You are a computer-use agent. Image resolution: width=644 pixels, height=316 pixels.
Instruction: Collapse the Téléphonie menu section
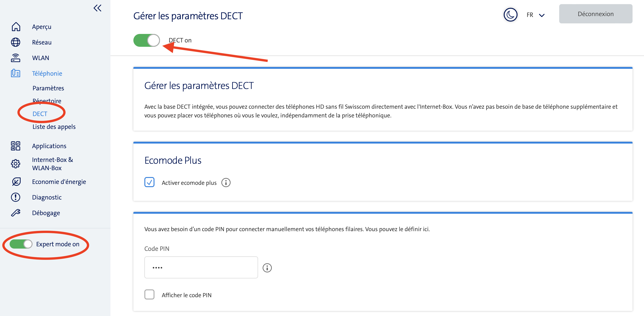(47, 73)
